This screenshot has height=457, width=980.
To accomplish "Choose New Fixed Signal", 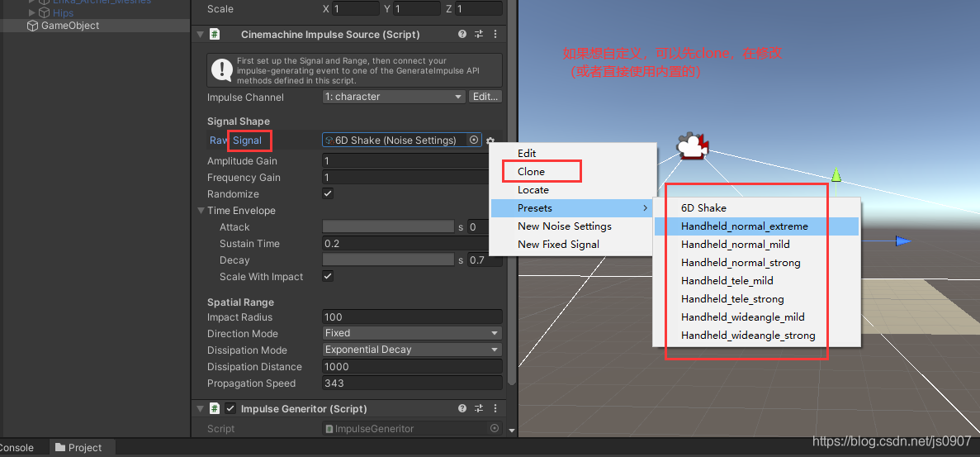I will 573,244.
